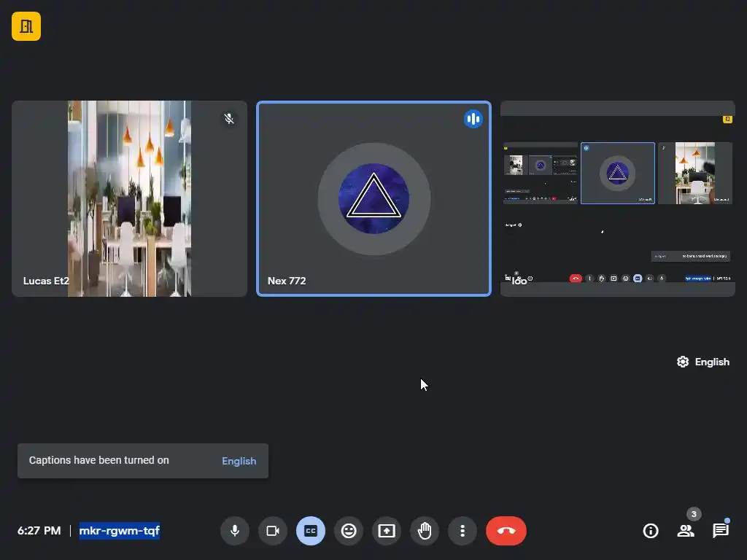Turn off the camera in the bottom bar

coord(273,531)
